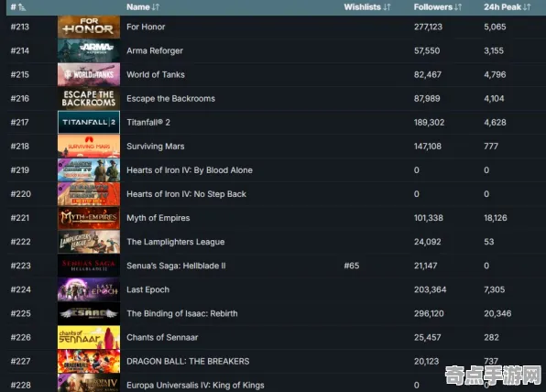Viewport: 546px width, 392px height.
Task: Open DRAGON BALL: THE BREAKERS link
Action: pos(188,362)
